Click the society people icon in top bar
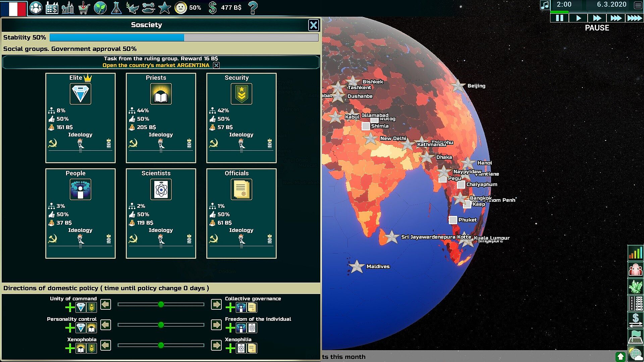 coord(36,7)
